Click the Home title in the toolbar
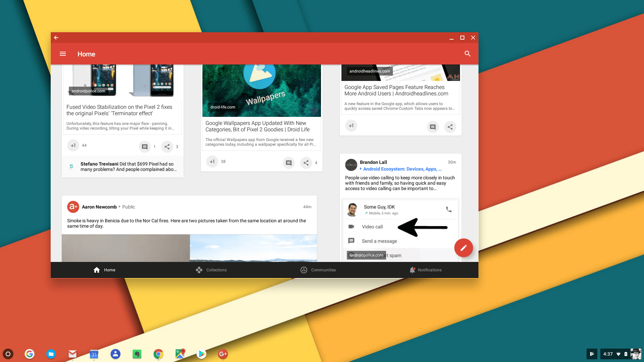This screenshot has width=644, height=362. coord(86,54)
